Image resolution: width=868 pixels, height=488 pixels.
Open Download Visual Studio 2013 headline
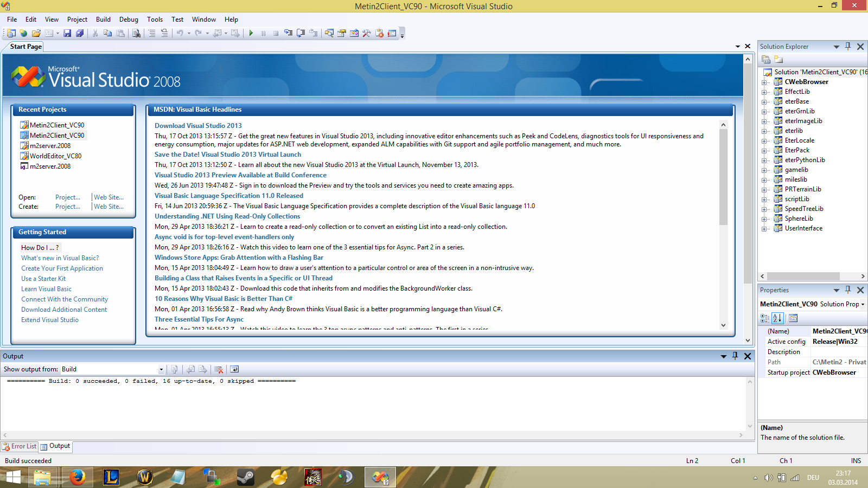(198, 126)
